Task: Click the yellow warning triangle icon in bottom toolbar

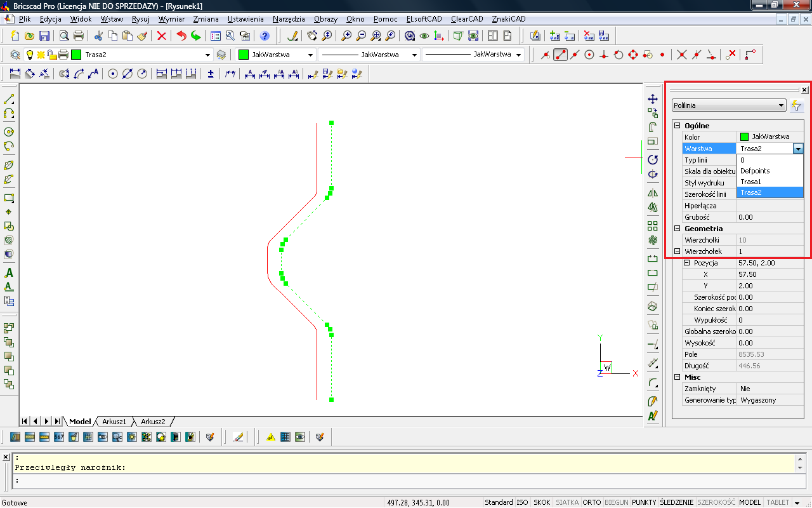Action: (x=271, y=437)
